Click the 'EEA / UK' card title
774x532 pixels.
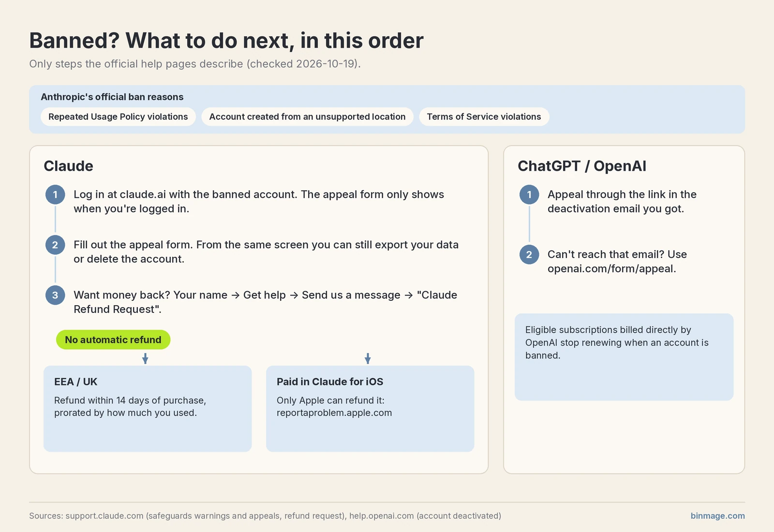click(x=75, y=382)
